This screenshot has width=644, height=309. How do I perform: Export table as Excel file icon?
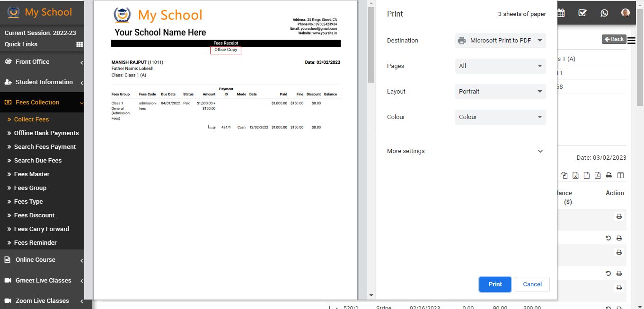pos(575,175)
